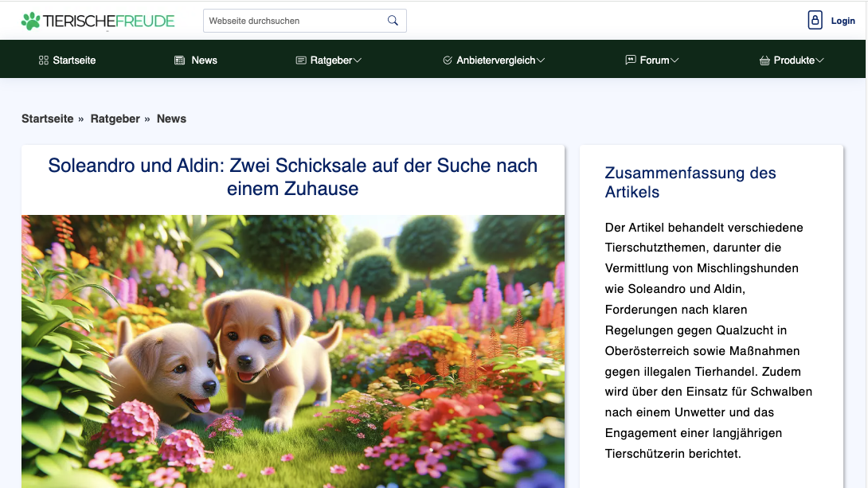This screenshot has width=868, height=488.
Task: Open Startseite from the navigation bar
Action: pos(73,59)
